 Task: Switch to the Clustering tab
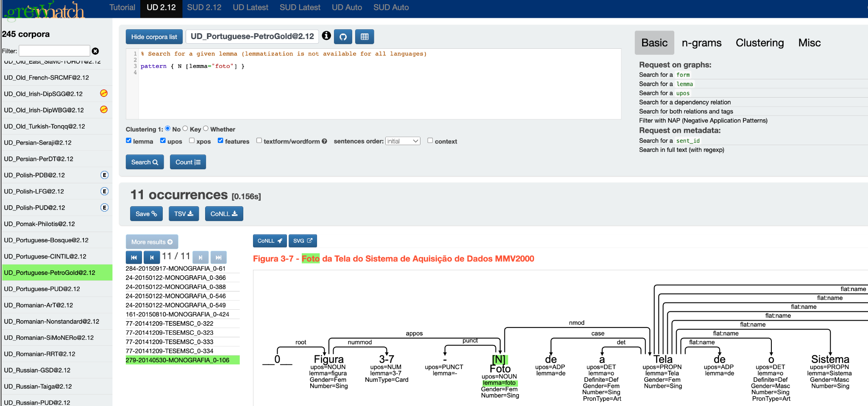click(x=759, y=43)
